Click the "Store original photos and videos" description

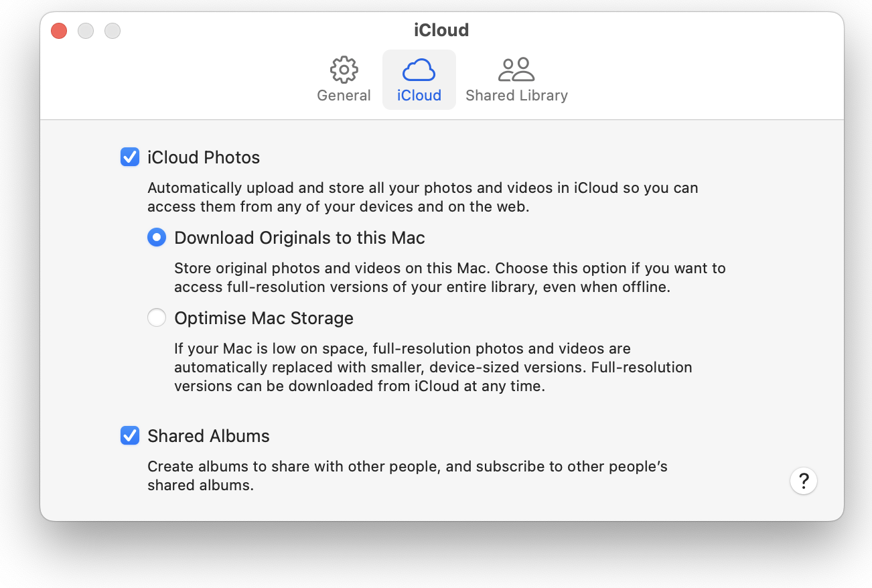450,278
